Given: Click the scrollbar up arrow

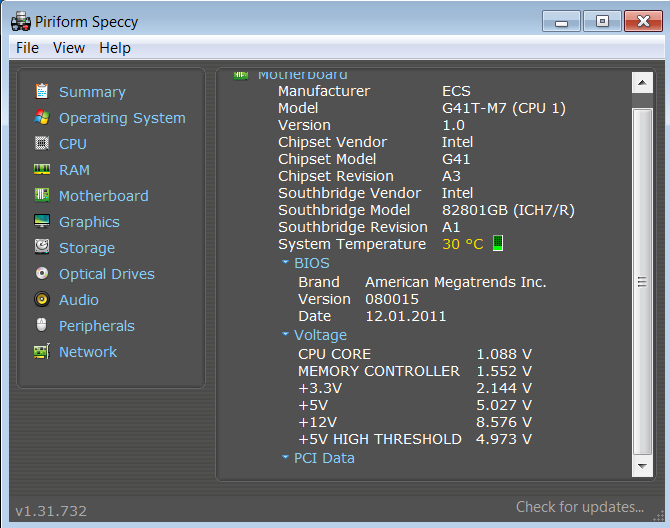Looking at the screenshot, I should coord(642,82).
